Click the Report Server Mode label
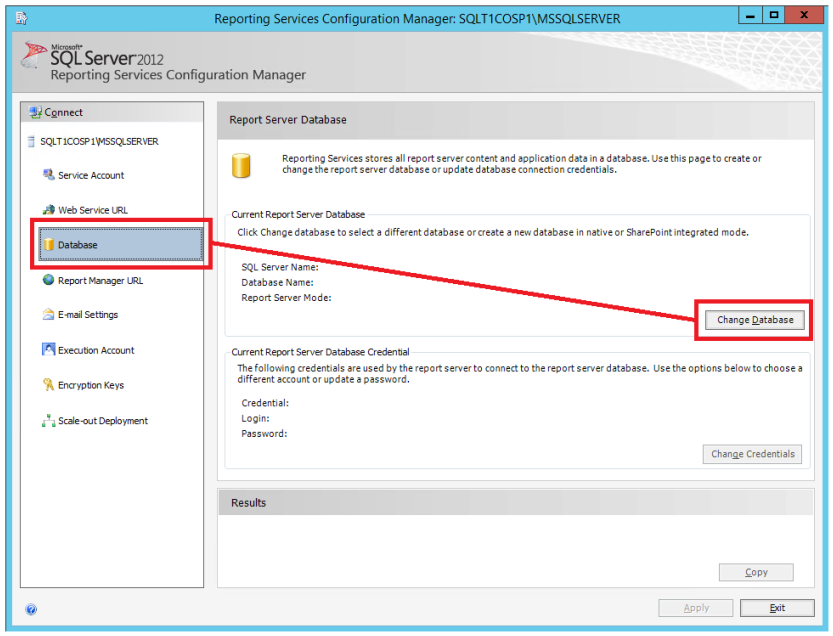Screen dimensions: 833x636 [286, 298]
